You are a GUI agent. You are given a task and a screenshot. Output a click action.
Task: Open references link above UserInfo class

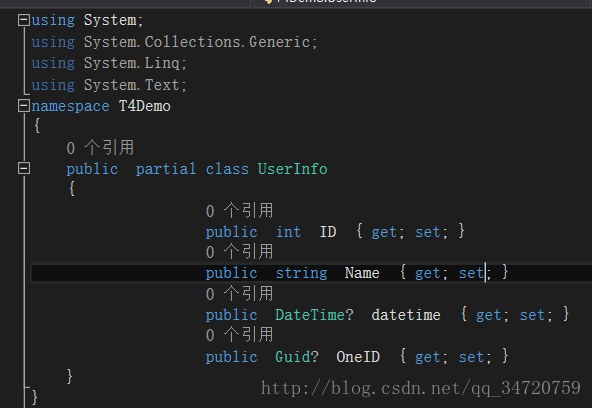coord(100,148)
